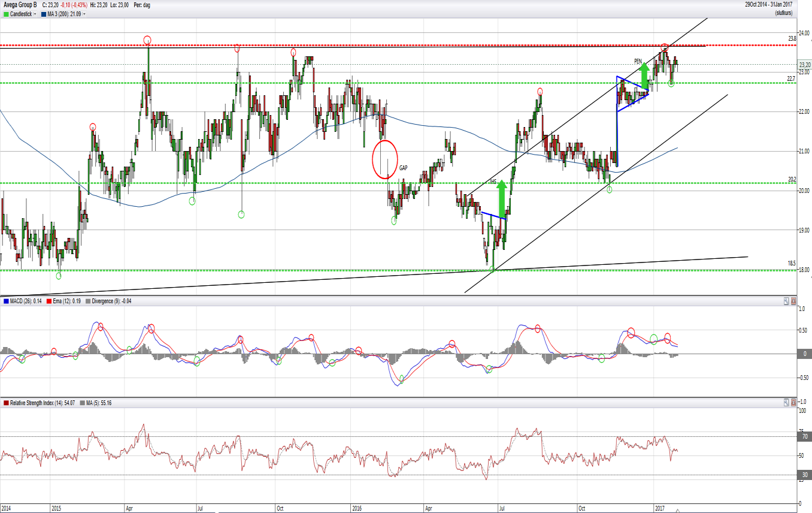Click the 19.00 price axis label

click(x=804, y=230)
